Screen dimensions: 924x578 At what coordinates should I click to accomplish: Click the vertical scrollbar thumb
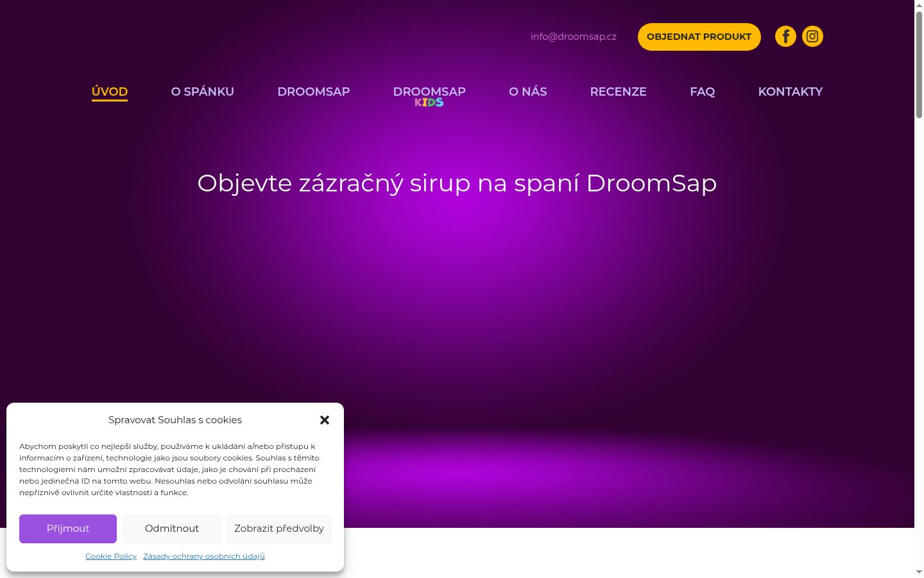click(919, 64)
